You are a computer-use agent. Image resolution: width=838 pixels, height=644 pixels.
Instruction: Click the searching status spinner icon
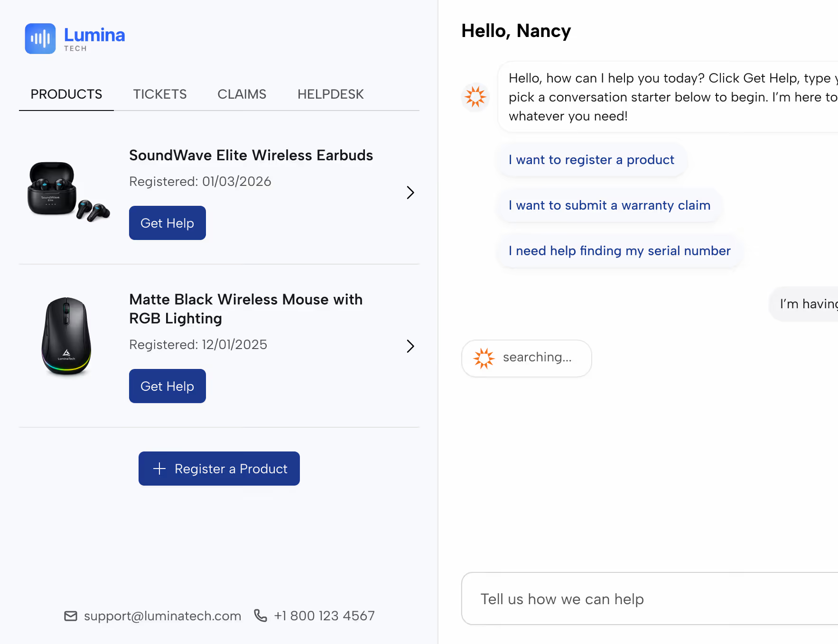click(484, 358)
